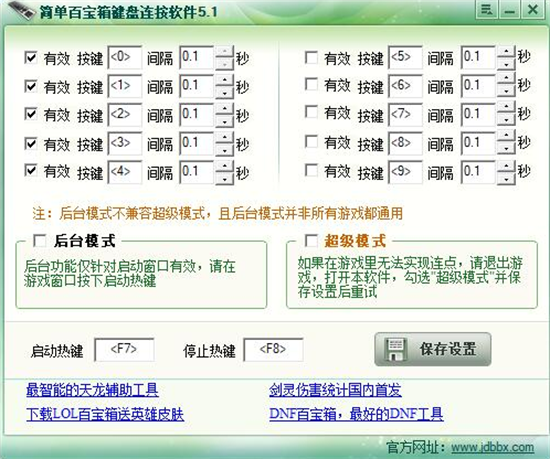
Task: Enable the 后台模式 background mode checkbox
Action: pos(39,241)
